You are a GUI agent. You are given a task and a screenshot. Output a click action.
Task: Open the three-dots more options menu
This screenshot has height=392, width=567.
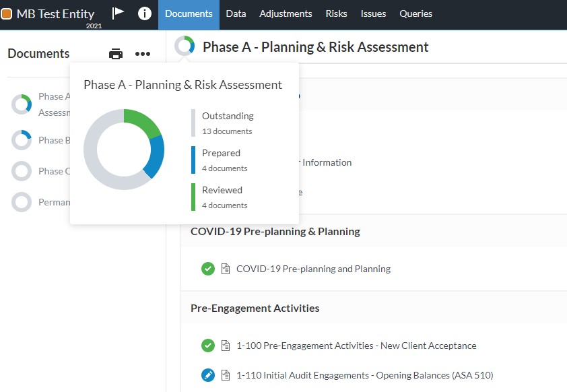[142, 54]
